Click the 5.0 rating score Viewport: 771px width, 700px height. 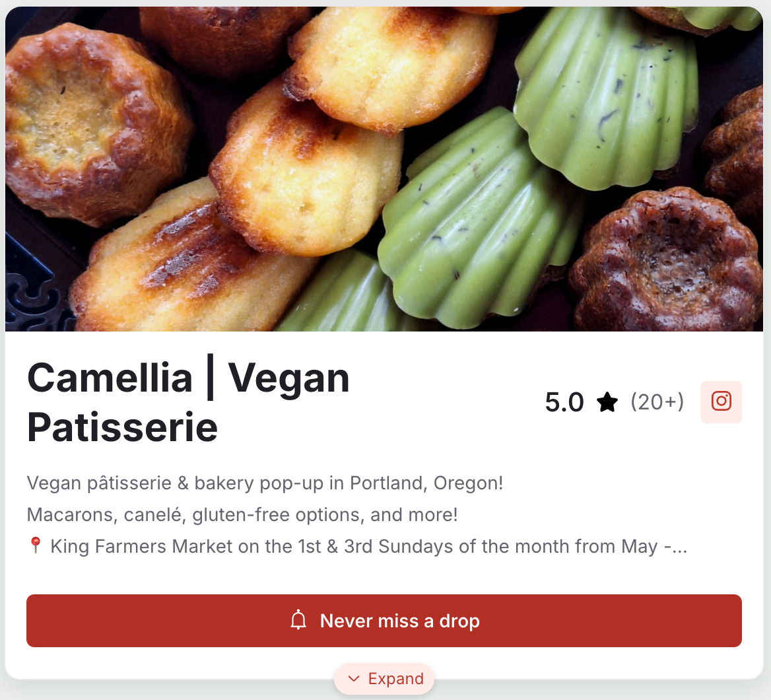[564, 402]
